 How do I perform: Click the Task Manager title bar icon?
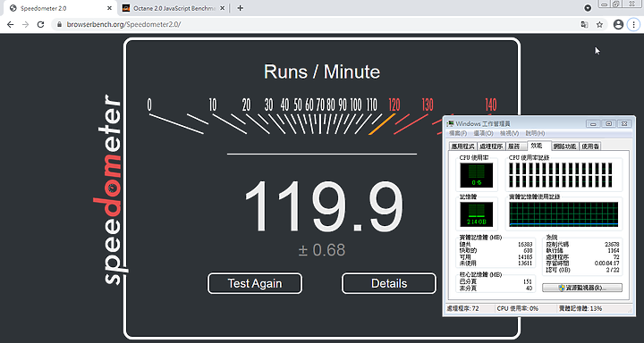point(451,123)
